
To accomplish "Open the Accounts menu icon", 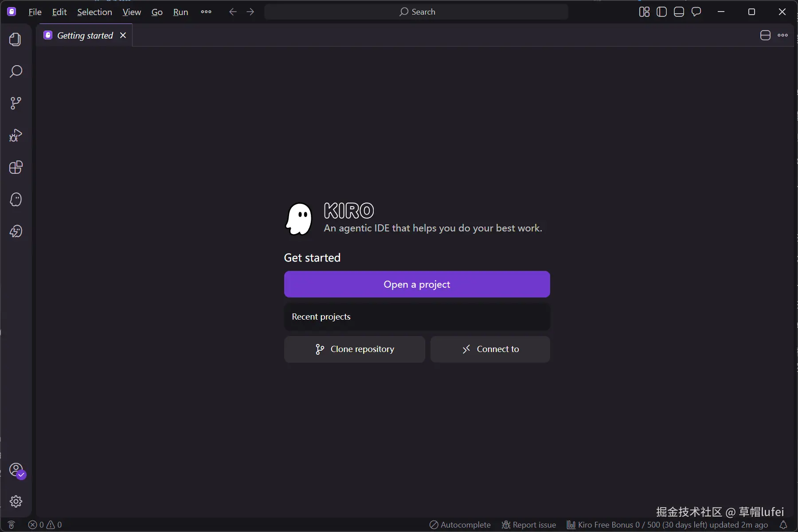I will 16,470.
